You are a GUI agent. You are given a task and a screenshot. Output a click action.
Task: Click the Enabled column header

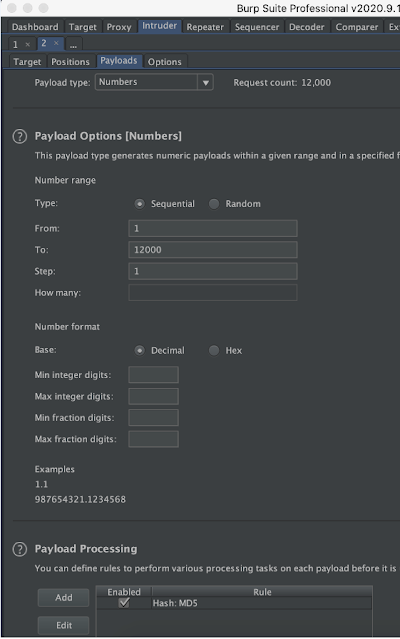tap(124, 592)
